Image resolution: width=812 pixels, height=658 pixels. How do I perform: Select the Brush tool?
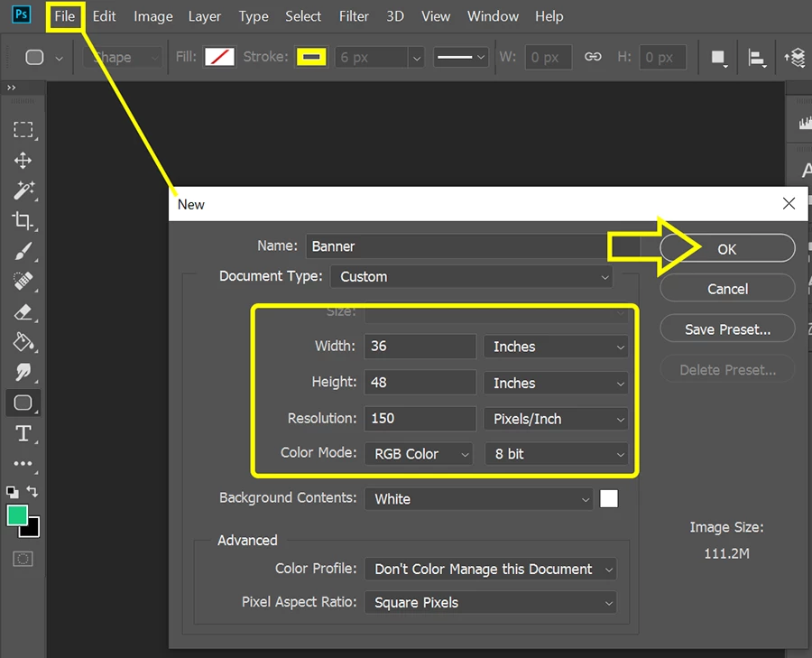pyautogui.click(x=23, y=252)
